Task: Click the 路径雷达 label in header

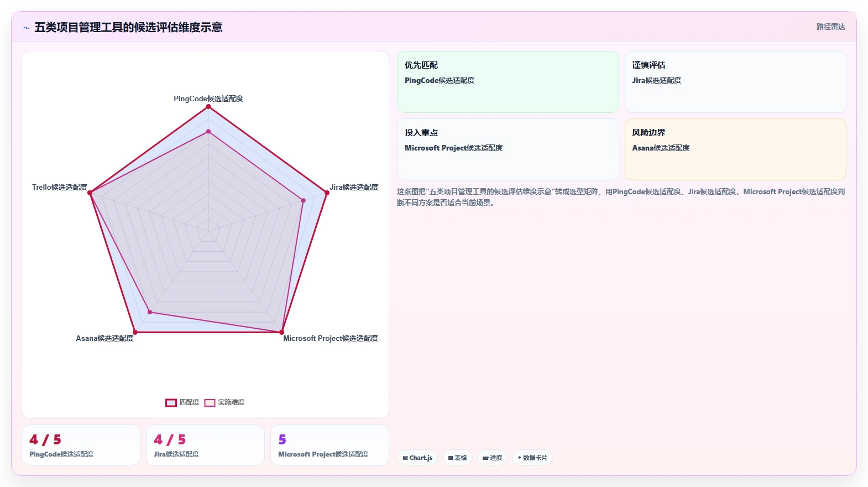Action: click(x=830, y=27)
